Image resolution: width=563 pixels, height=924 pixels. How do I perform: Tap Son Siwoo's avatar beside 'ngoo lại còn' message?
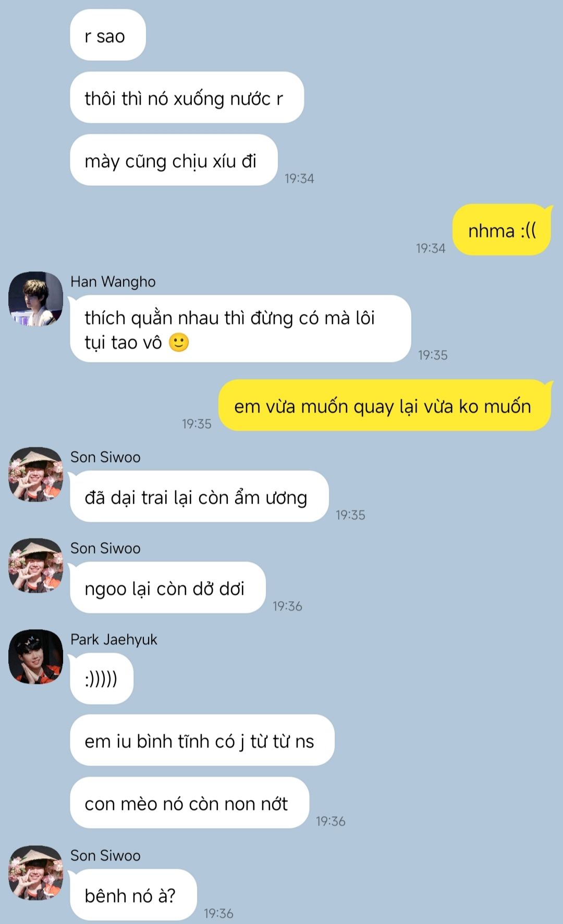(35, 565)
